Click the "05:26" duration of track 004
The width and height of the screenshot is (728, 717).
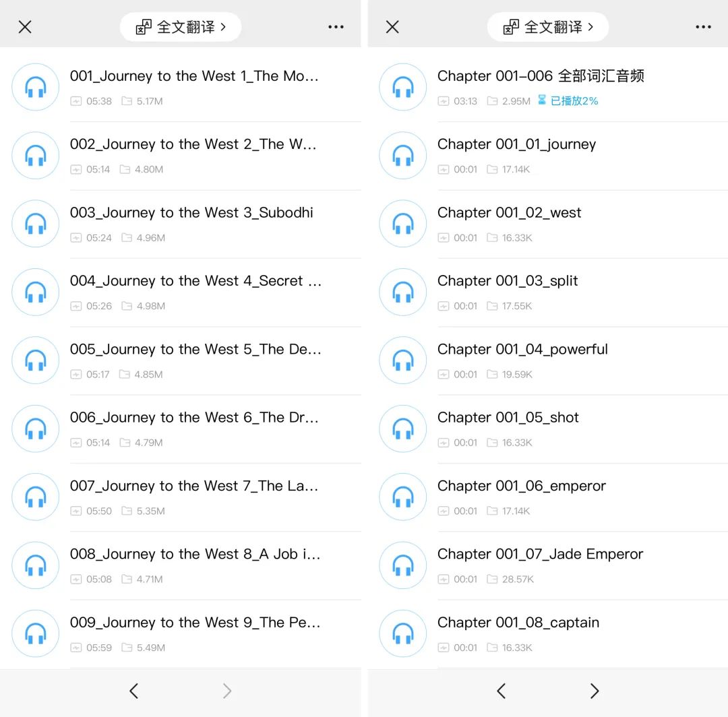pos(99,307)
